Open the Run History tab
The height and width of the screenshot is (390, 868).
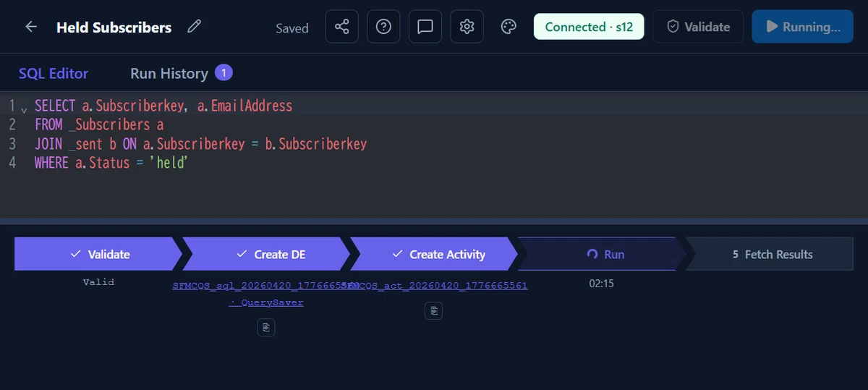point(169,73)
